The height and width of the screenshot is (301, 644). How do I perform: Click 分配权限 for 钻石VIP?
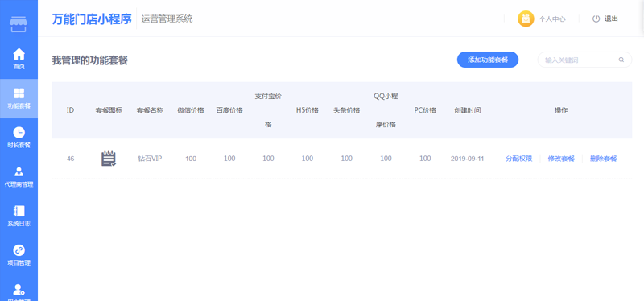(518, 159)
